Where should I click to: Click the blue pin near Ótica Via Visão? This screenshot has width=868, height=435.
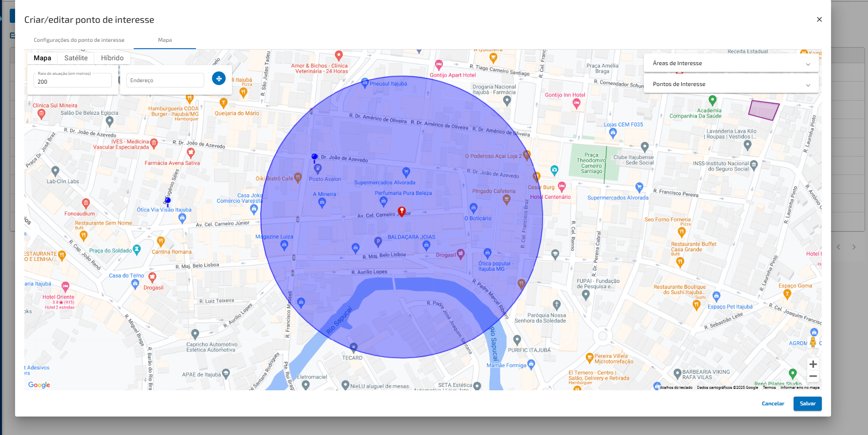[x=168, y=201]
